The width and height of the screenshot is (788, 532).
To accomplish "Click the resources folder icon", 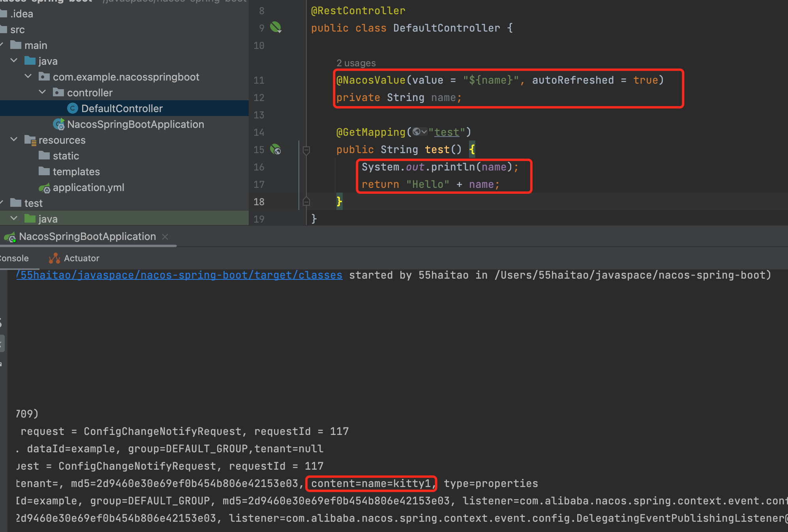I will point(30,140).
